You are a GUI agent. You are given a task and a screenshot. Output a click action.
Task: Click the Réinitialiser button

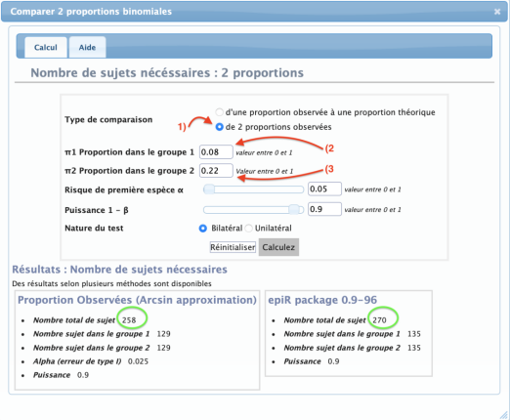tap(233, 247)
